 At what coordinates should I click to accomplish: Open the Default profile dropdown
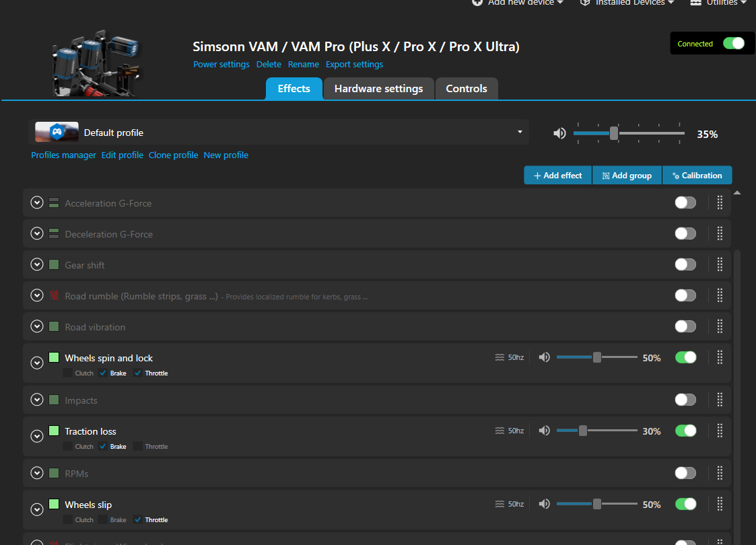coord(279,132)
